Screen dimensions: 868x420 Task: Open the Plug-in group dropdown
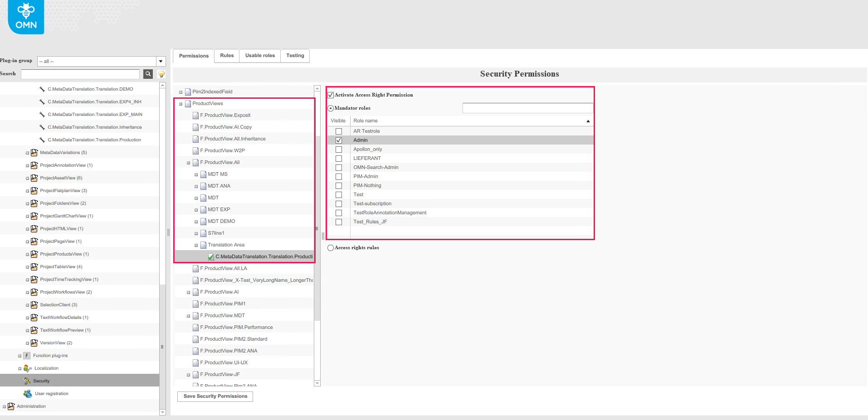[161, 61]
